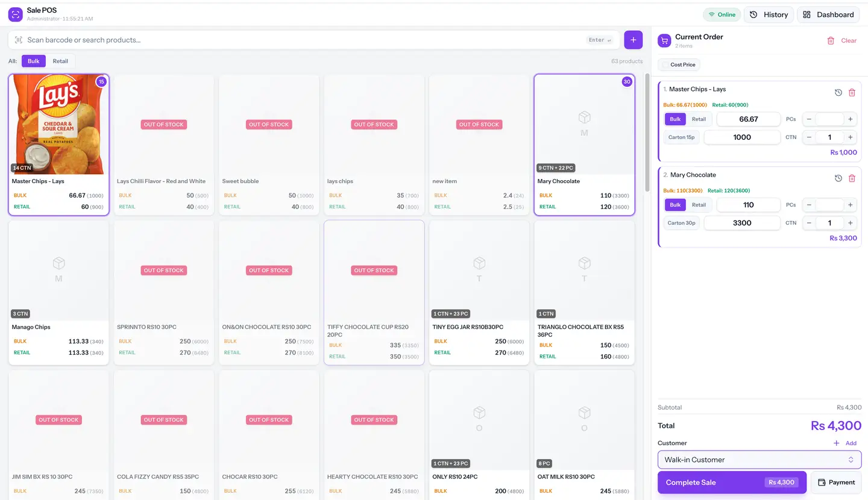This screenshot has height=500, width=868.
Task: Remove Mary Chocolate from the order
Action: [x=852, y=178]
